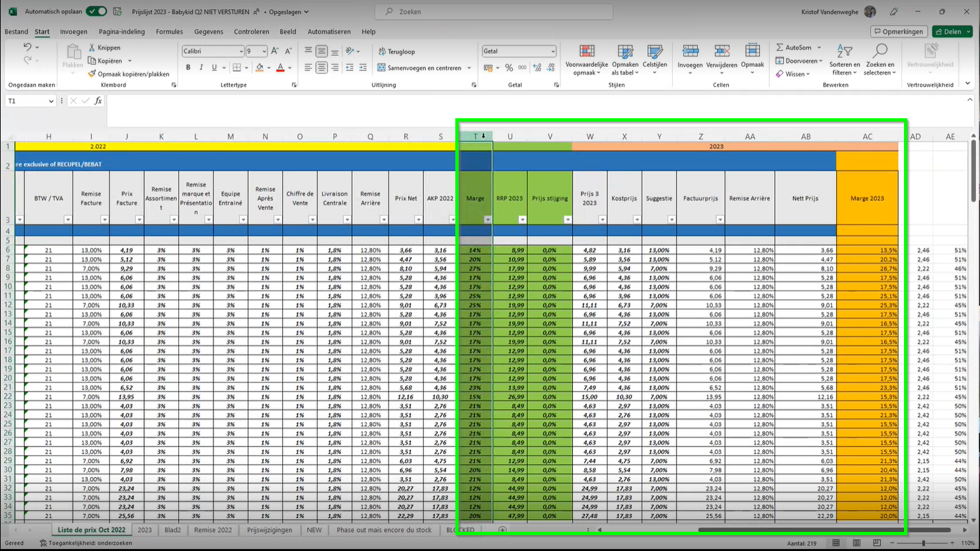The image size is (980, 551).
Task: Open Sorteren en filteren menu
Action: (x=845, y=60)
